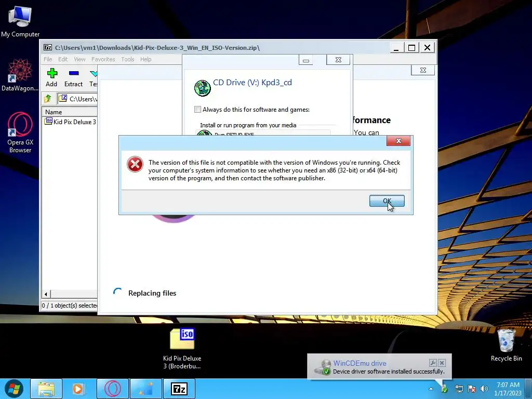Click the Windows Start button
The height and width of the screenshot is (399, 532).
click(x=14, y=389)
